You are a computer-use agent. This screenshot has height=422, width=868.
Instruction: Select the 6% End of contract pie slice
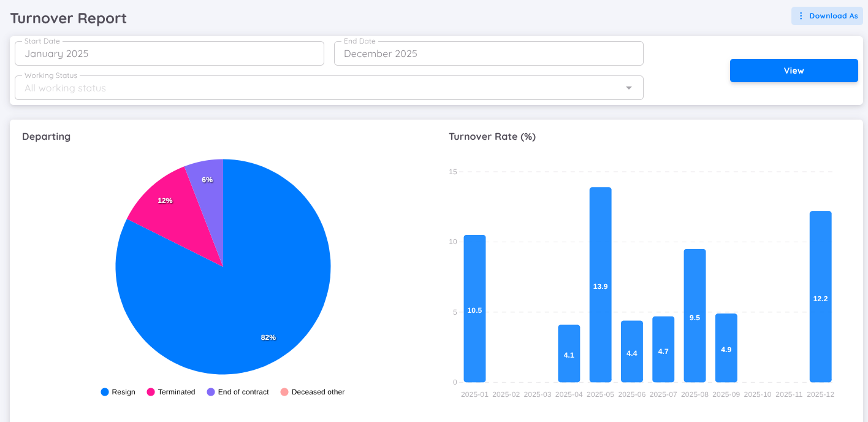click(x=207, y=179)
